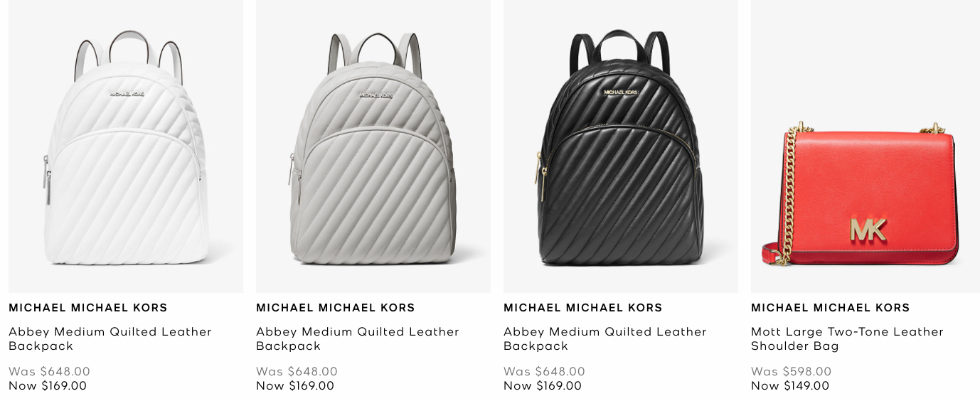Click the grey backpack's Abbey Medium Quilted title
The width and height of the screenshot is (980, 401).
pos(358,338)
